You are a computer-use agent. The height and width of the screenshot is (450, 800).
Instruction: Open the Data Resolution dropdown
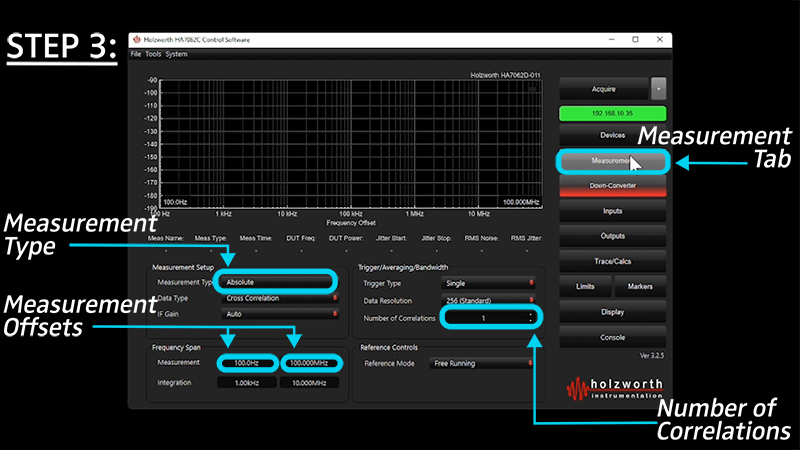coord(488,301)
